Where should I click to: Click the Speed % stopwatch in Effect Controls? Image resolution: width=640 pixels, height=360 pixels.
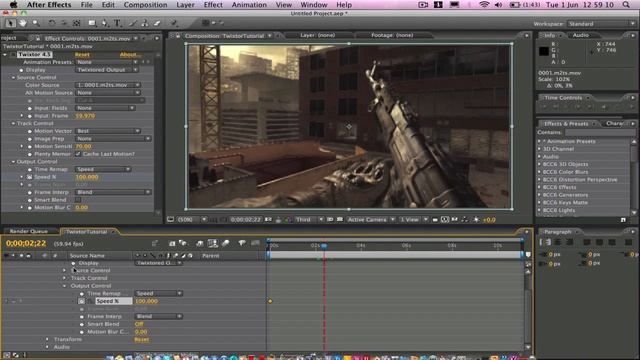tap(29, 177)
